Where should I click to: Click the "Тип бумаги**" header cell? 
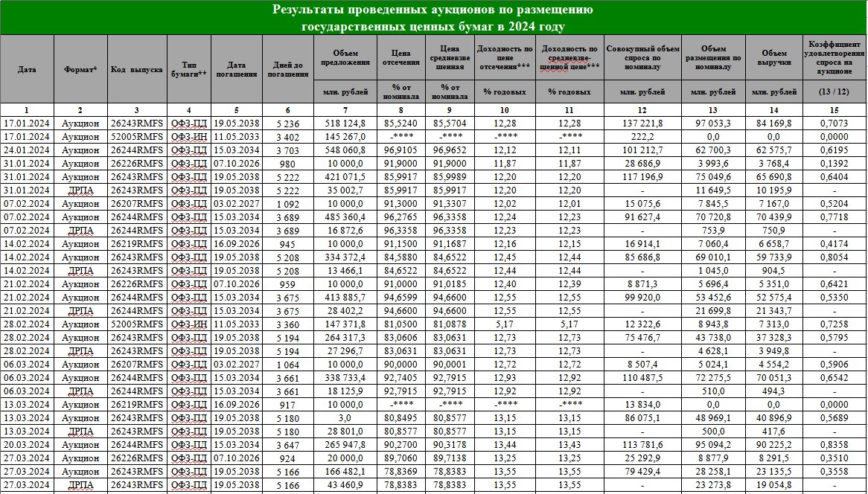coord(189,69)
